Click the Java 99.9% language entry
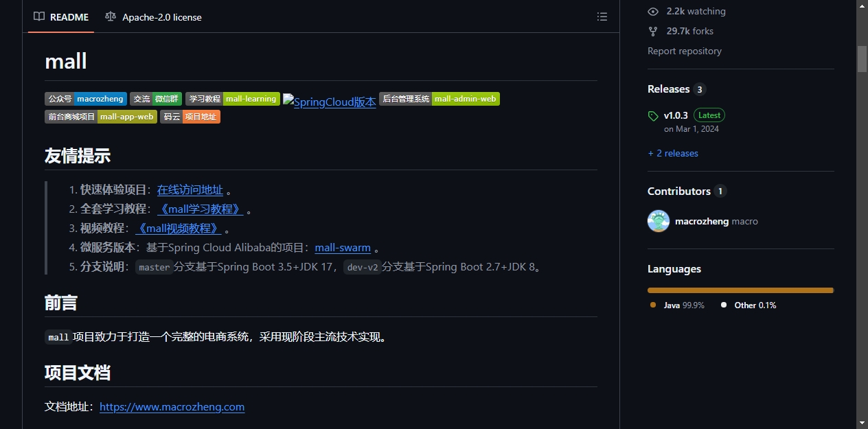Viewport: 868px width, 429px height. 677,305
